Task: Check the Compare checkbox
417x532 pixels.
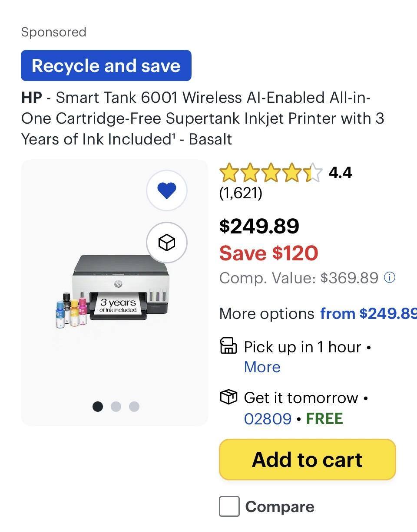Action: coord(229,506)
